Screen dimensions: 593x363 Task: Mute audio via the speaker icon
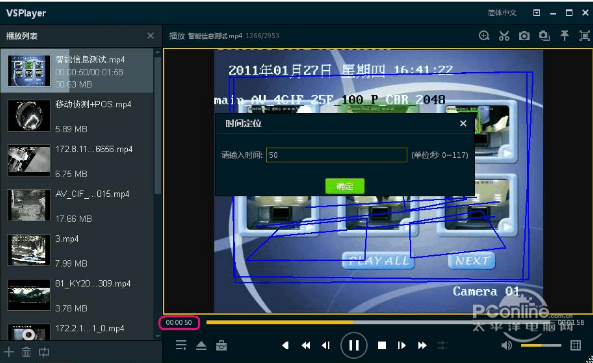[506, 345]
